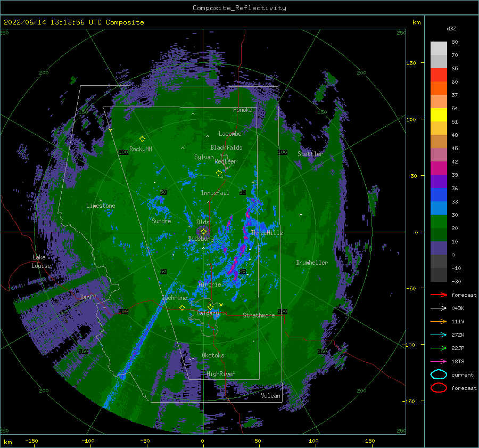Pick the magenta swatch below 42 dBZ
This screenshot has width=479, height=448.
coord(439,168)
